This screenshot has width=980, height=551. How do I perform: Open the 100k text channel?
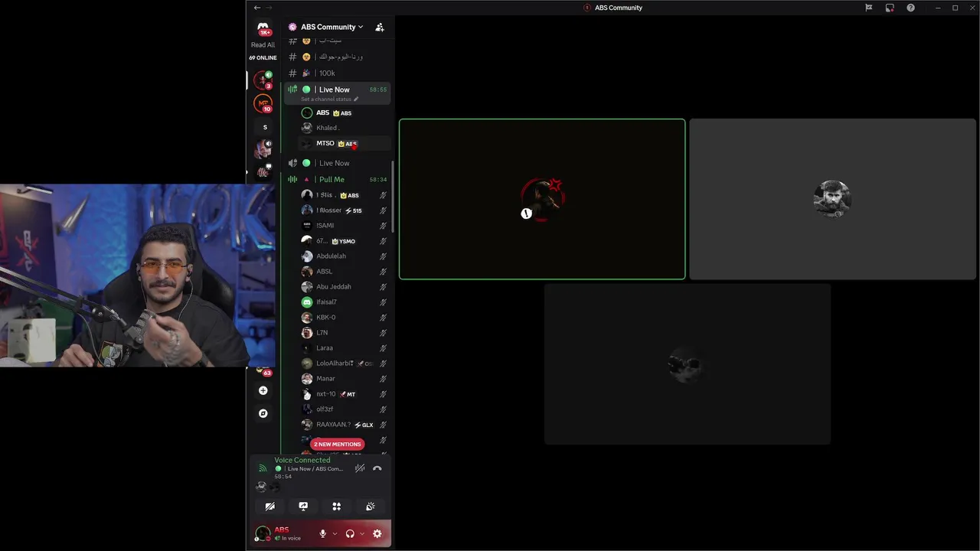tap(337, 73)
